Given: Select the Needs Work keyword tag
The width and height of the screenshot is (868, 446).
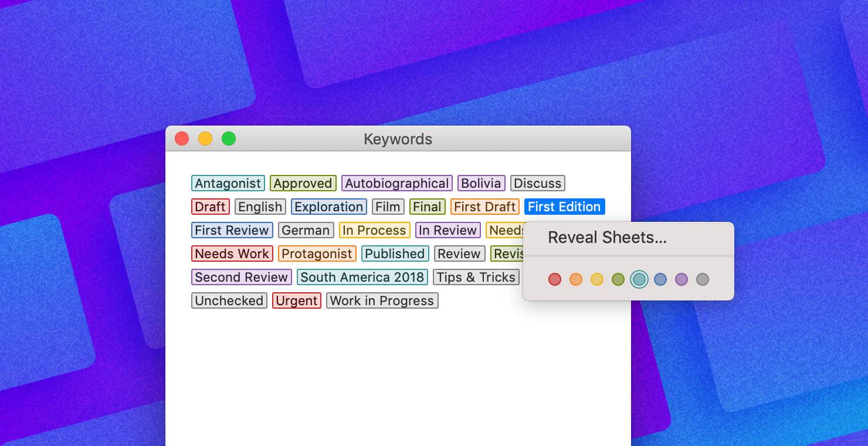Looking at the screenshot, I should tap(232, 254).
